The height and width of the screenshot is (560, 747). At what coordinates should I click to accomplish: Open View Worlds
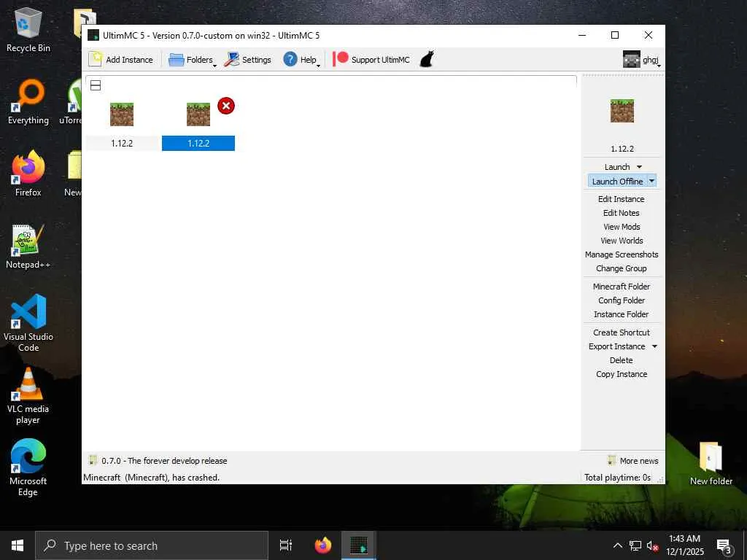[x=622, y=241]
